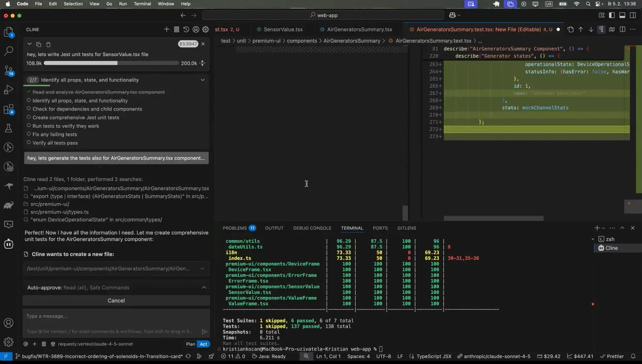Click the Type a message input field
The height and width of the screenshot is (364, 642).
pos(116,316)
